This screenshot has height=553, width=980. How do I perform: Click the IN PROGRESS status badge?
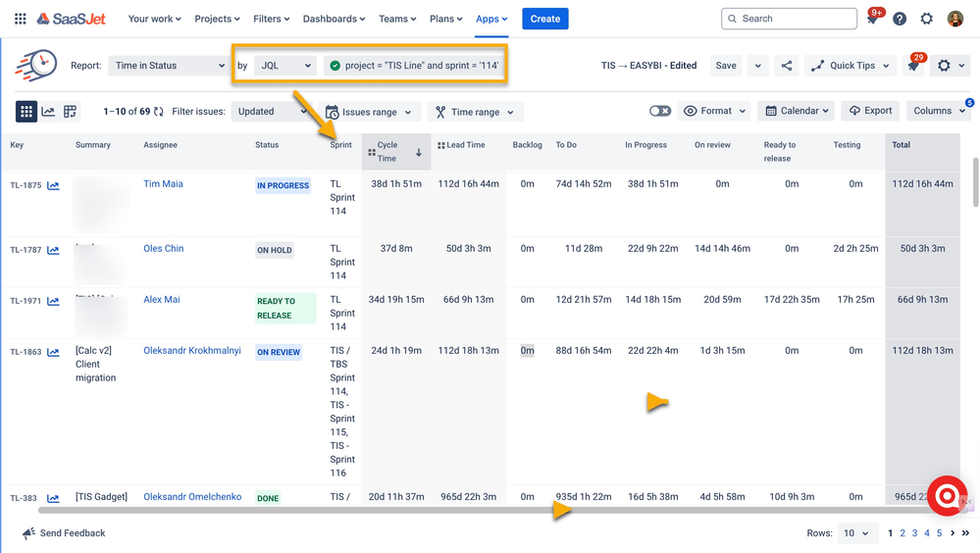284,185
